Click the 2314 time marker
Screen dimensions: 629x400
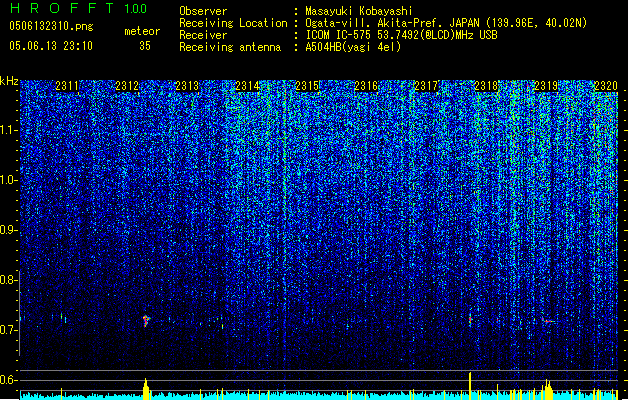click(247, 86)
